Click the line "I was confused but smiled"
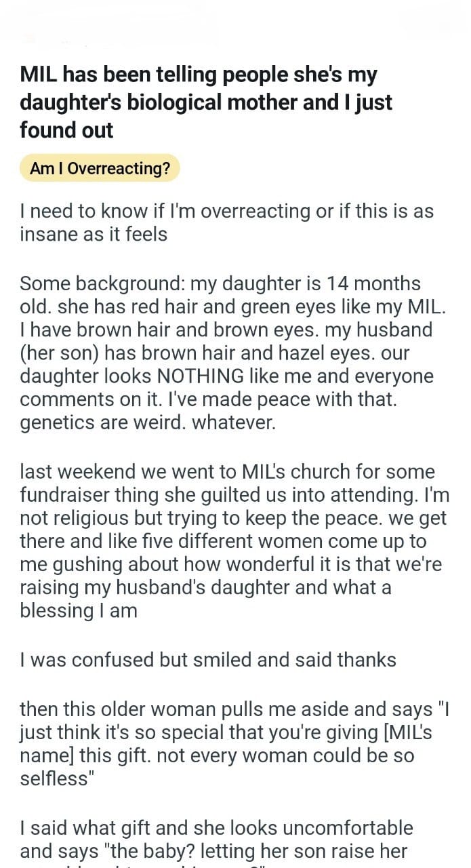The height and width of the screenshot is (868, 471). click(207, 659)
